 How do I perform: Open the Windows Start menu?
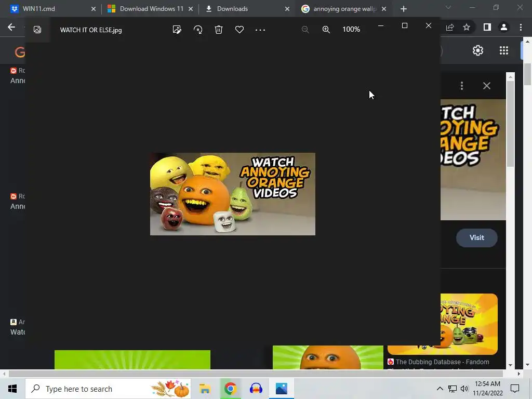12,389
